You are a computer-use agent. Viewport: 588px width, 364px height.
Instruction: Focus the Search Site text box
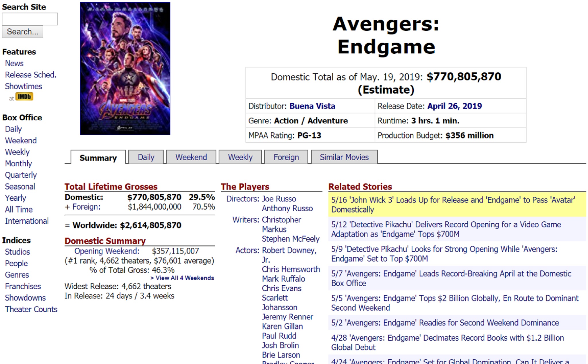click(x=30, y=19)
